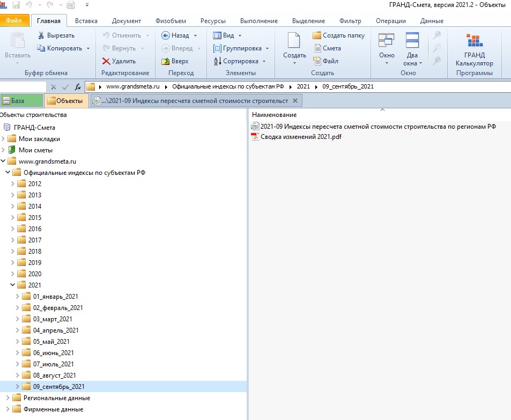
Task: Click the red Удалить delete icon
Action: pyautogui.click(x=106, y=61)
